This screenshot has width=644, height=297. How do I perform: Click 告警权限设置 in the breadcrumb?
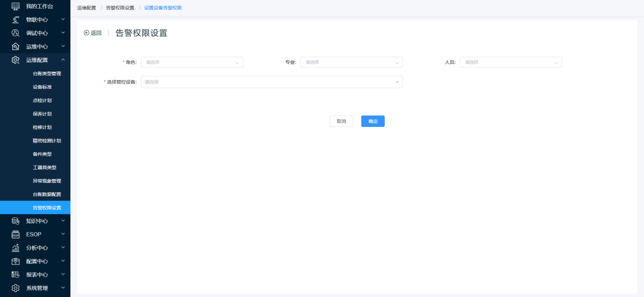(120, 8)
